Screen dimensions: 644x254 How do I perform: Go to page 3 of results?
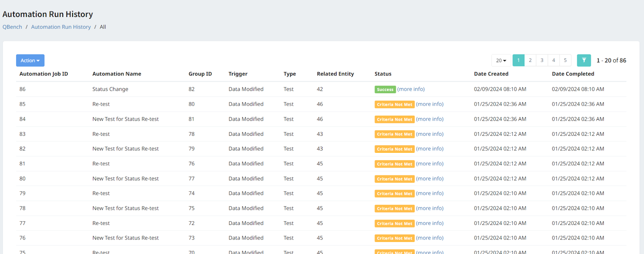pos(542,60)
